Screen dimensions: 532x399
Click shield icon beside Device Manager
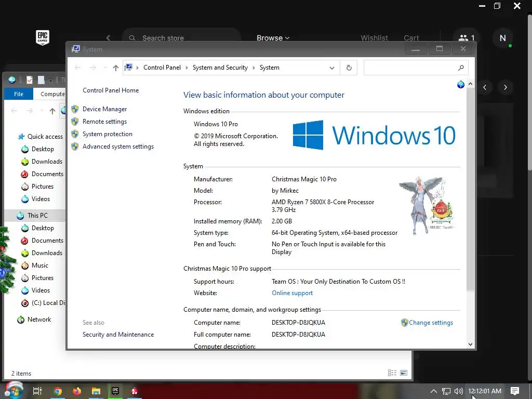(x=75, y=109)
